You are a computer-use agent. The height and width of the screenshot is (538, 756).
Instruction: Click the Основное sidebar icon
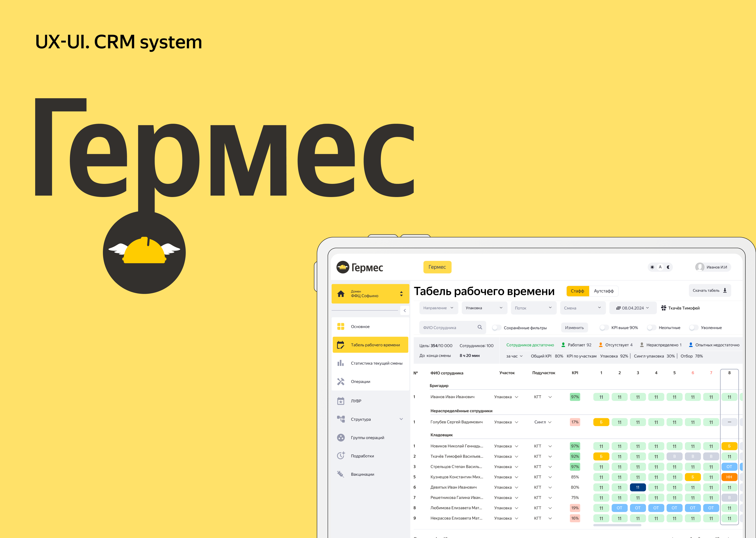pyautogui.click(x=341, y=326)
